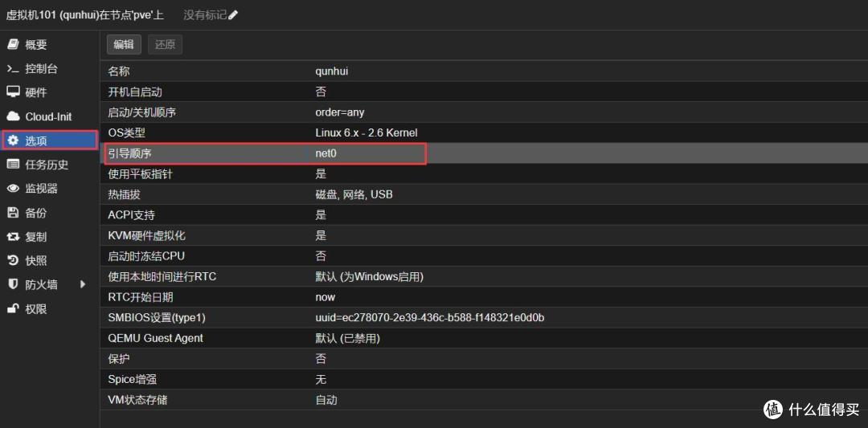
Task: Click the 监视器 eye icon
Action: [13, 189]
